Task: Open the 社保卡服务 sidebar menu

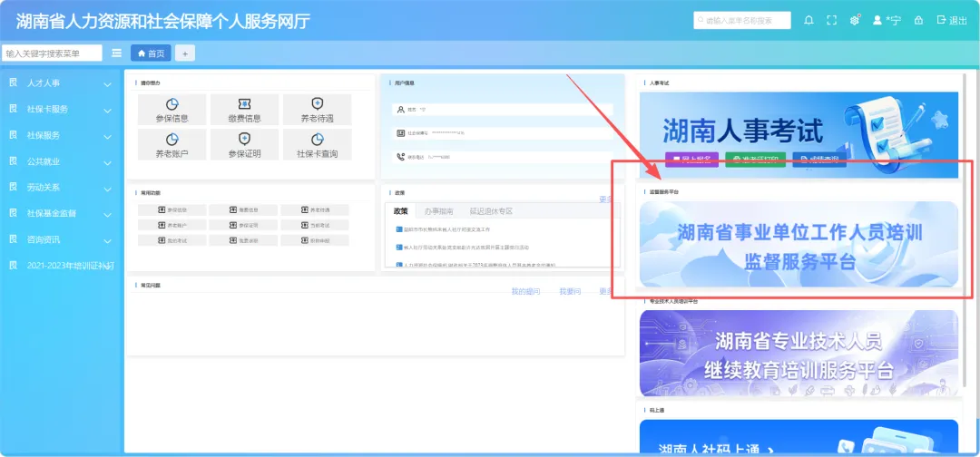Action: coord(47,109)
